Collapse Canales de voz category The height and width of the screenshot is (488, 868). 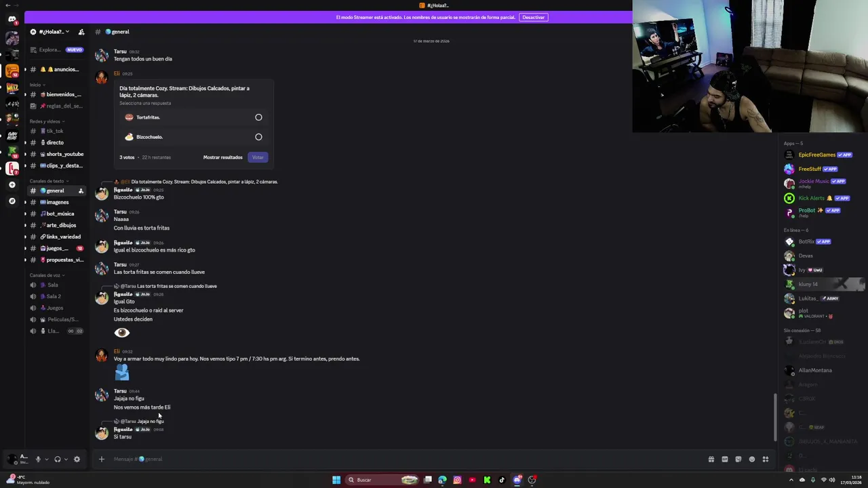(x=46, y=275)
